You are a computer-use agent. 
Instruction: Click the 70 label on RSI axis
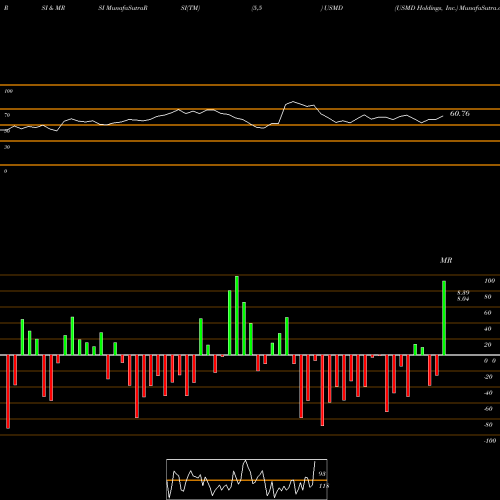tap(7, 115)
